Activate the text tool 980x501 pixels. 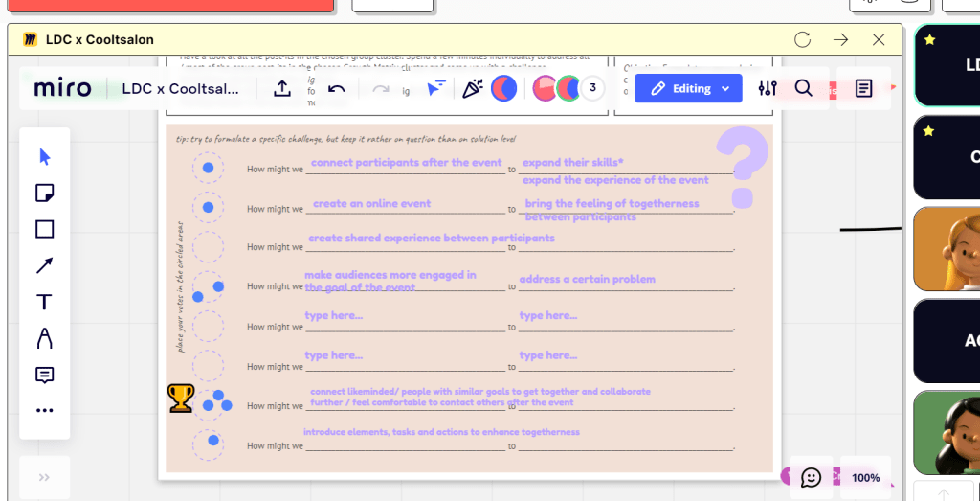[x=44, y=302]
